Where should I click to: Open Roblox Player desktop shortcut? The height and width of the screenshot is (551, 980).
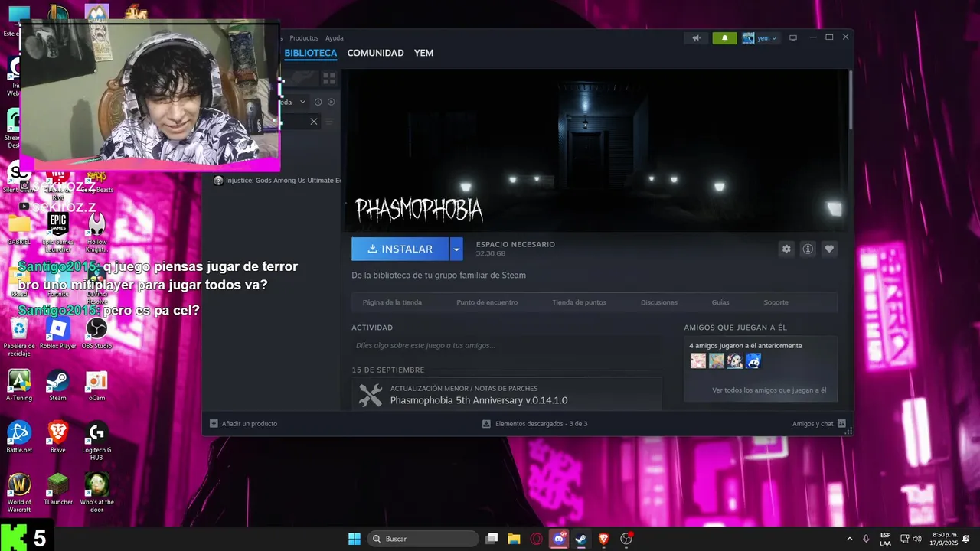pos(58,334)
